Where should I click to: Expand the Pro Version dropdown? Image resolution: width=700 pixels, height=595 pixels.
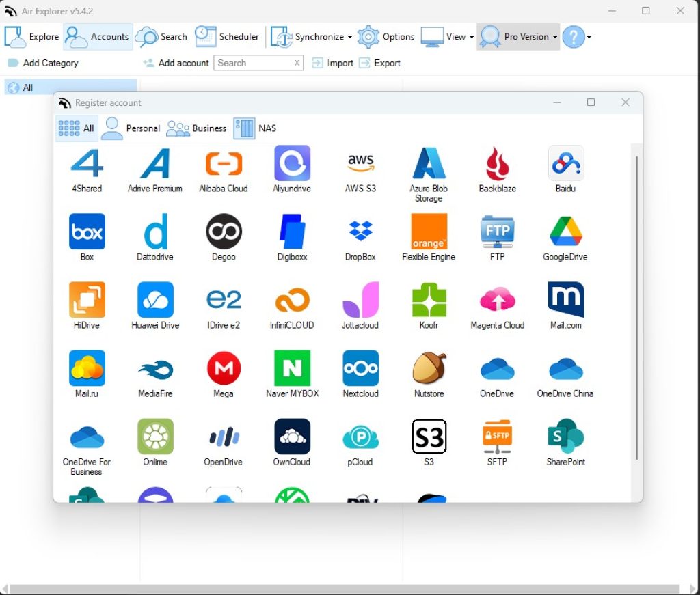pos(555,37)
